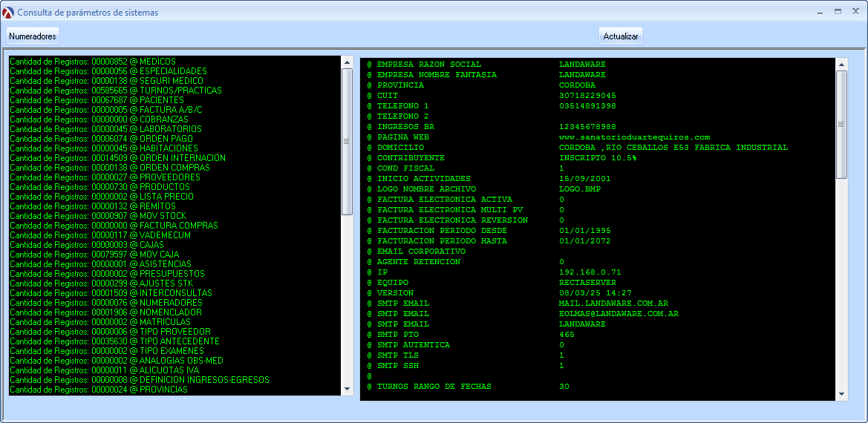The height and width of the screenshot is (423, 868).
Task: Click the left list scrollbar thumb
Action: click(x=347, y=142)
